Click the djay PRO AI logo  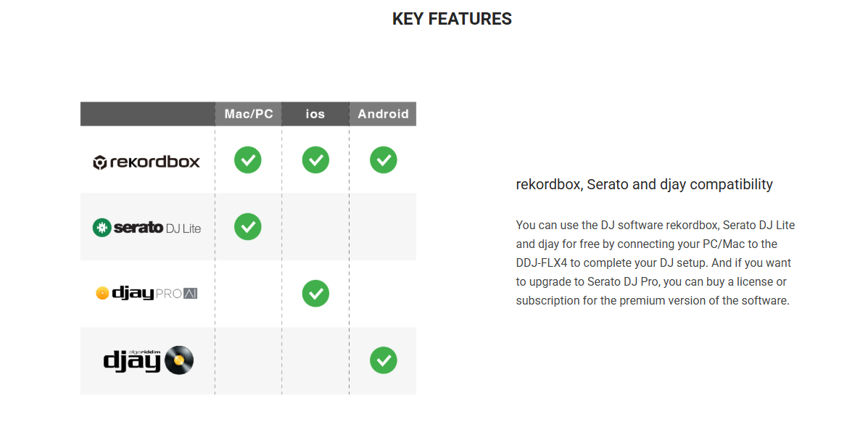tap(146, 294)
